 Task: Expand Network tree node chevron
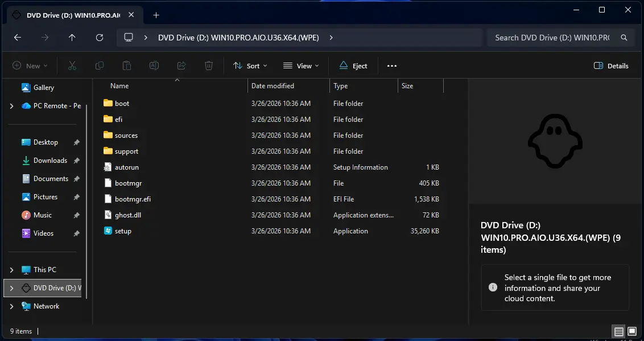11,306
